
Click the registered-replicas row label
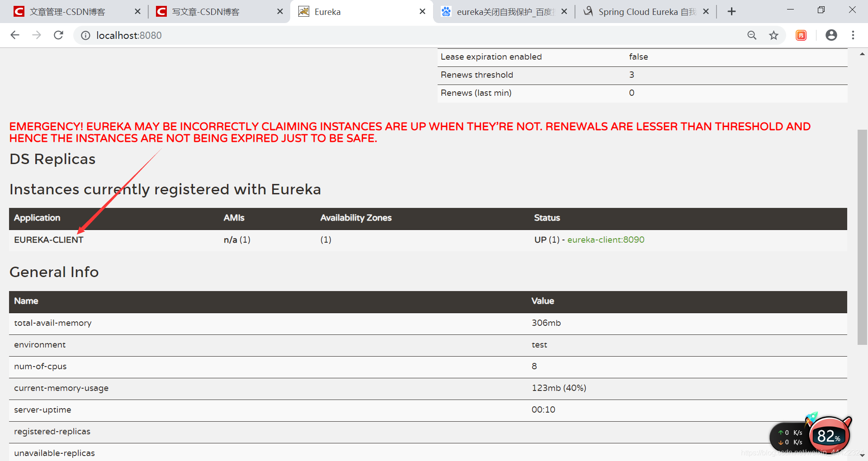coord(52,432)
